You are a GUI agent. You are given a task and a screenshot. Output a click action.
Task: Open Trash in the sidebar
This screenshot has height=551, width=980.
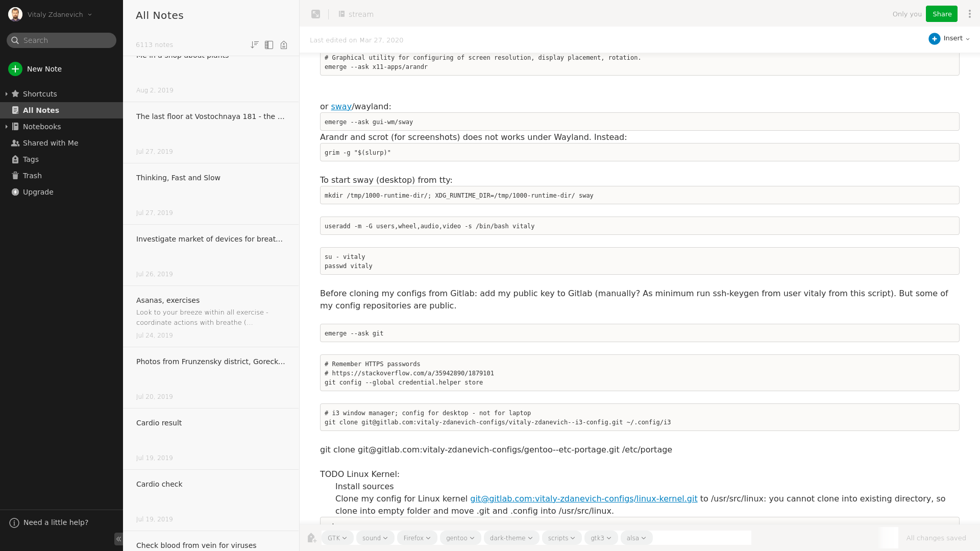coord(32,176)
